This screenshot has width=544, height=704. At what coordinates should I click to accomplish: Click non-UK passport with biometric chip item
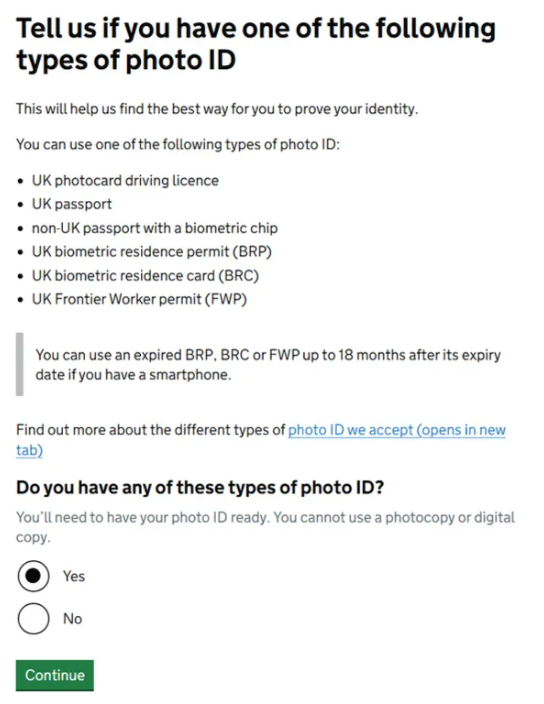[x=154, y=228]
